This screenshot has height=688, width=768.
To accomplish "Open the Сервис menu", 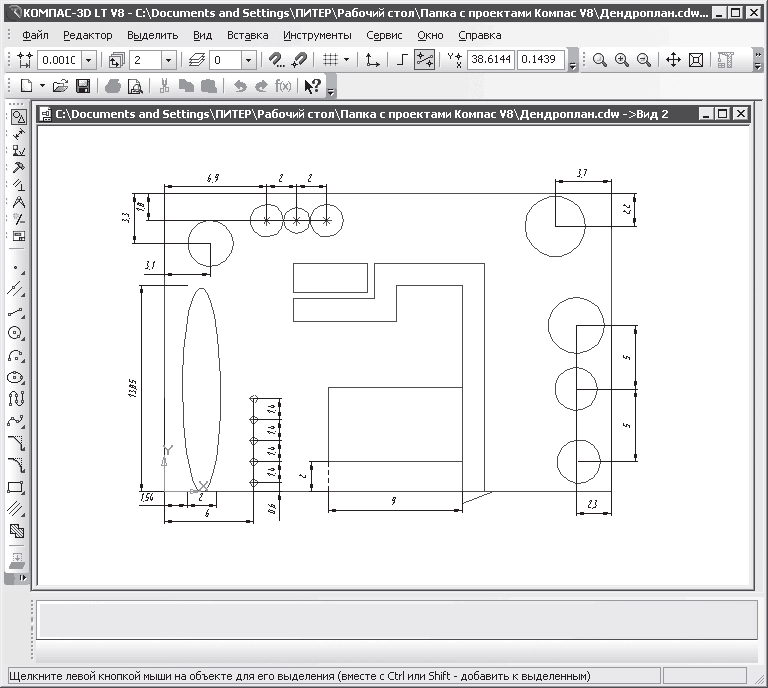I will pyautogui.click(x=385, y=35).
